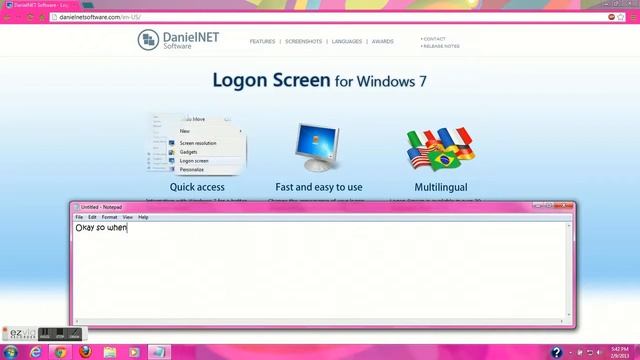Click the 'Fast and easy to use' heading
Viewport: 640px width, 360px height.
coord(319,187)
